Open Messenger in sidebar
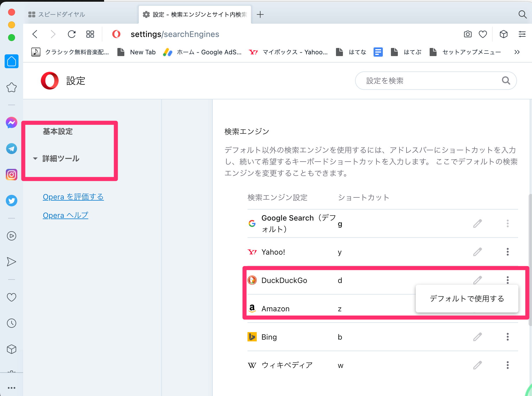532x396 pixels. tap(12, 123)
